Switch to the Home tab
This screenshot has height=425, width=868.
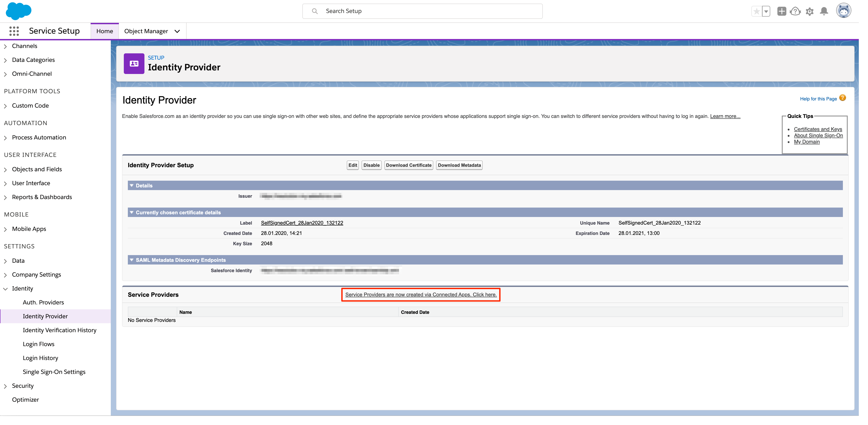click(x=105, y=31)
